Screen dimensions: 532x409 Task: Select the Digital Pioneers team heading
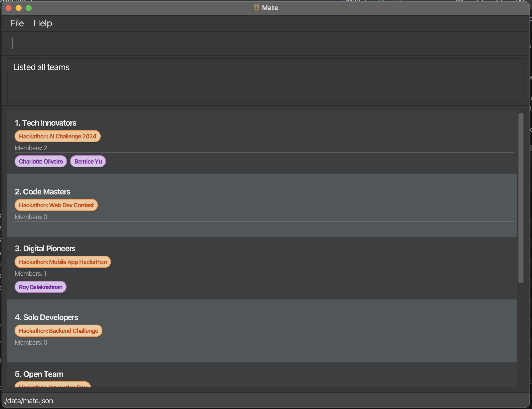tap(45, 248)
